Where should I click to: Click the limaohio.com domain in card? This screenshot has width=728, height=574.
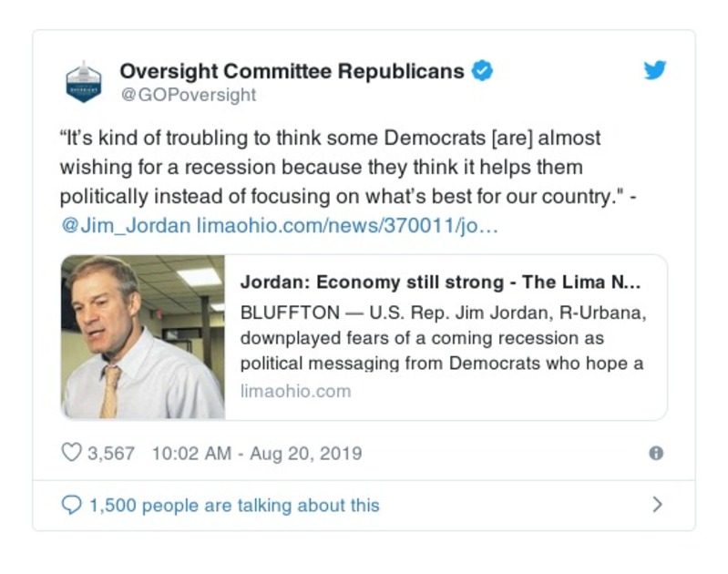point(295,391)
